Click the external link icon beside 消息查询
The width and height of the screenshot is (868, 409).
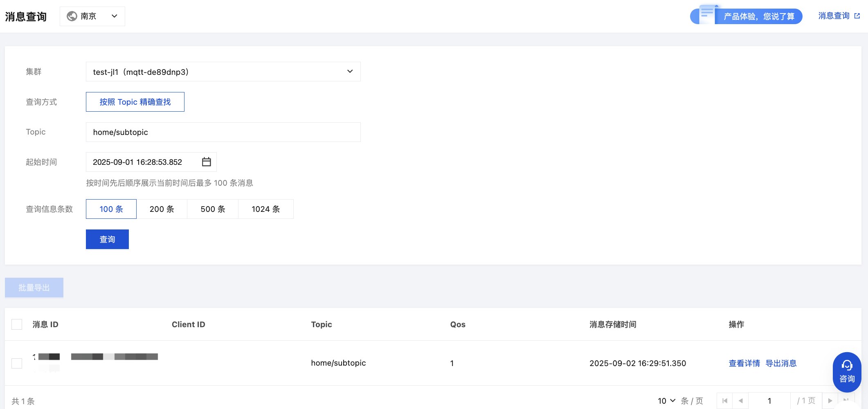pos(857,16)
